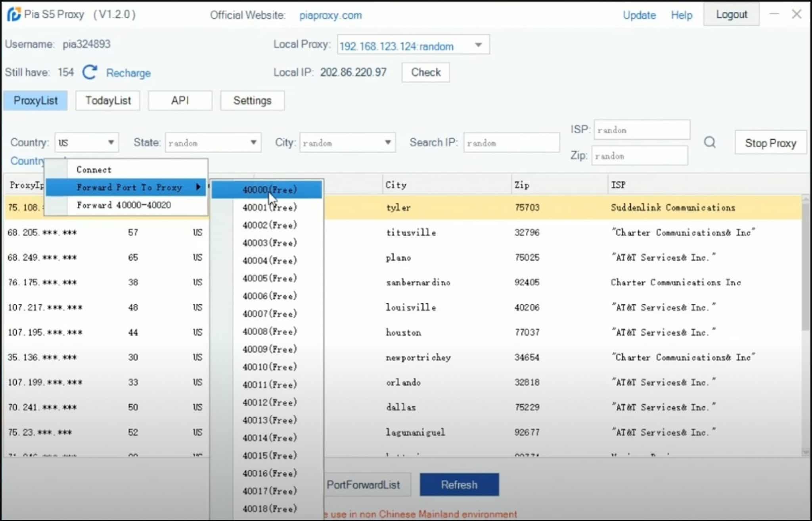Screen dimensions: 812x521
Task: Click the Pia S5 Proxy logo icon
Action: click(x=14, y=14)
